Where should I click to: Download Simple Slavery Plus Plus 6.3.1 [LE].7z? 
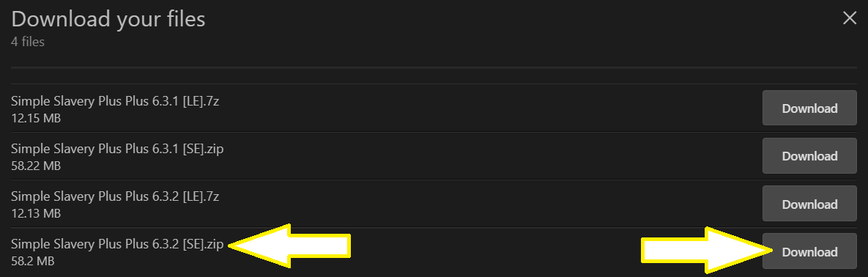click(x=809, y=108)
